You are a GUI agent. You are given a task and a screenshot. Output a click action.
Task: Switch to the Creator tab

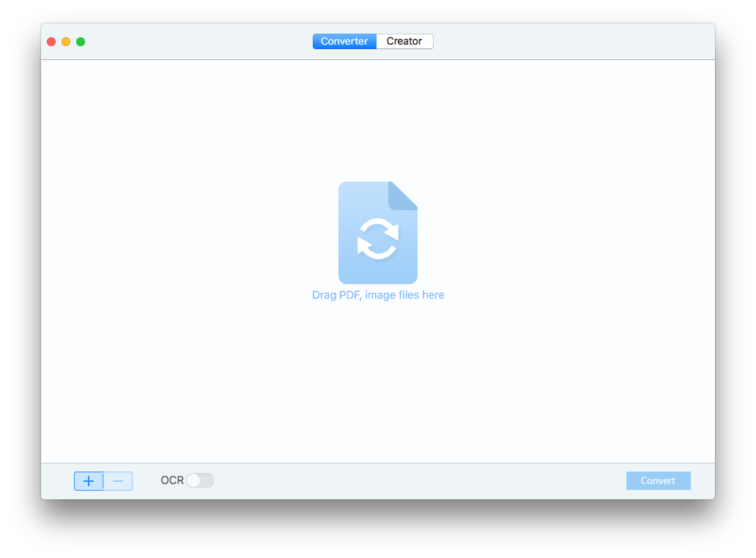pos(404,41)
